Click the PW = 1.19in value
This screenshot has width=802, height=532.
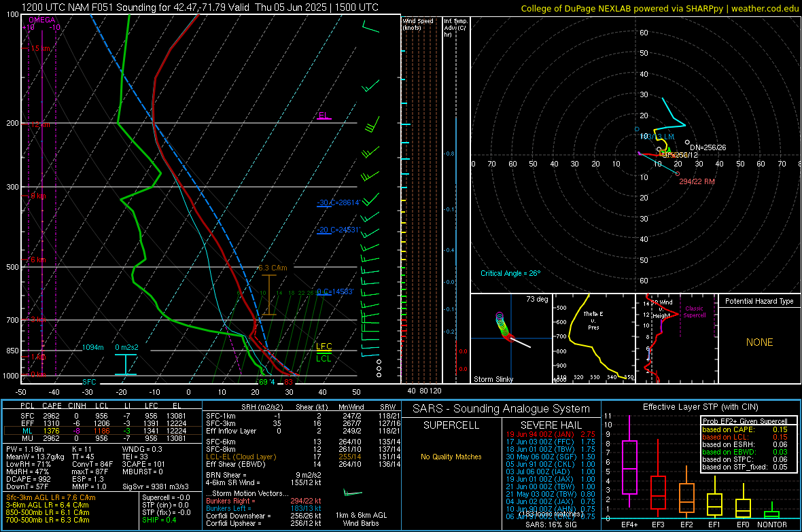[x=25, y=449]
